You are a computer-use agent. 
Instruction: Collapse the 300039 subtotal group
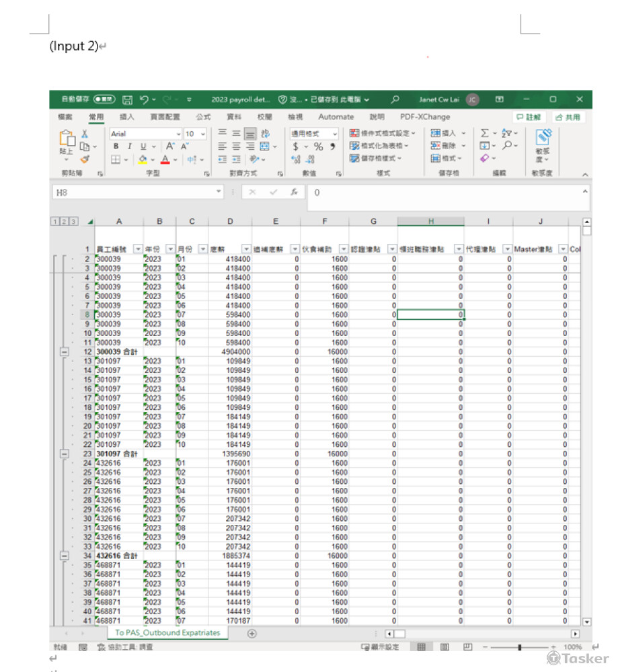pos(65,351)
